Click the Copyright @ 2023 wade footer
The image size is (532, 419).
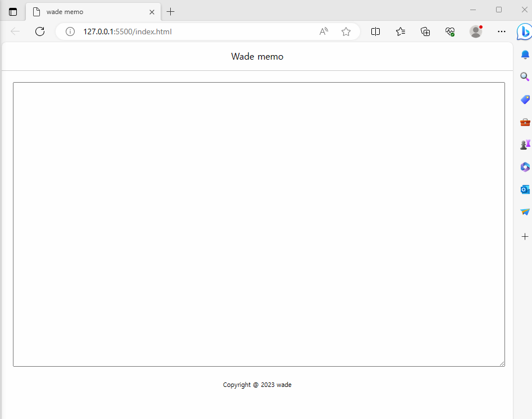tap(257, 385)
